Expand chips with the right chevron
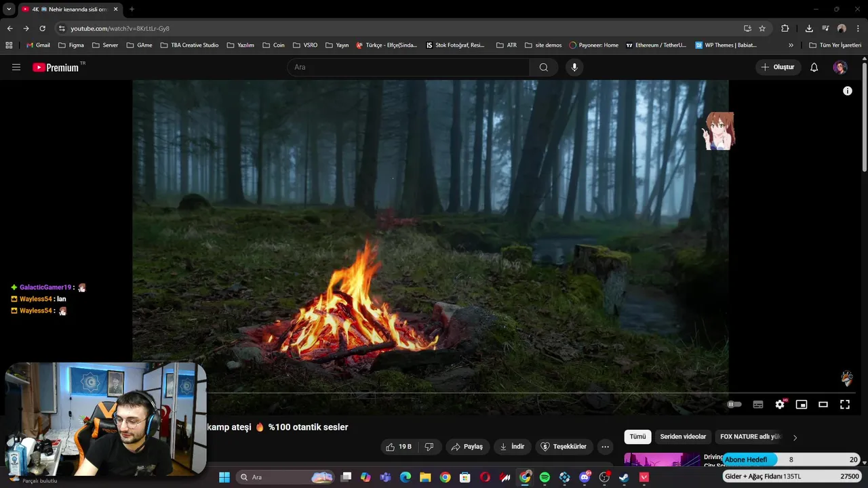868x488 pixels. click(795, 437)
